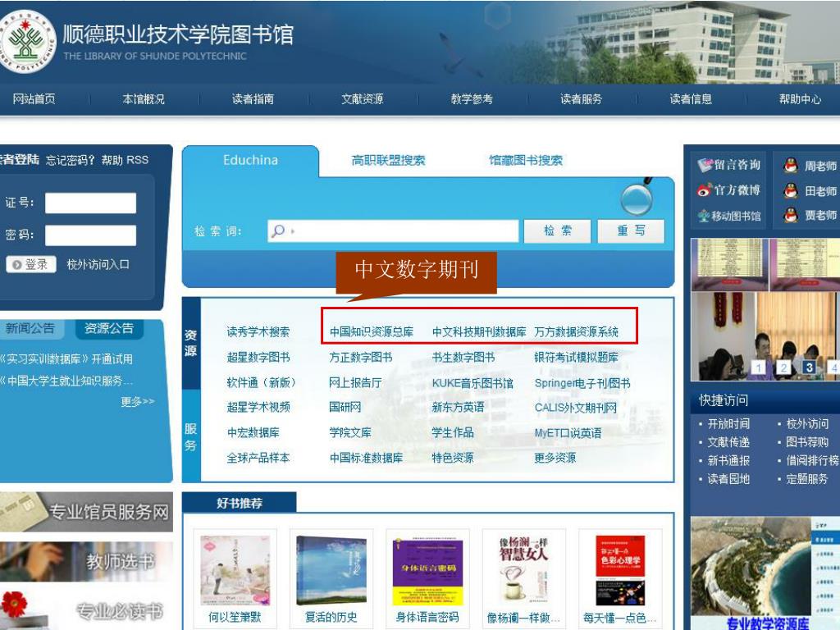The image size is (840, 630).
Task: Focus the 证号 card number field
Action: coord(90,203)
